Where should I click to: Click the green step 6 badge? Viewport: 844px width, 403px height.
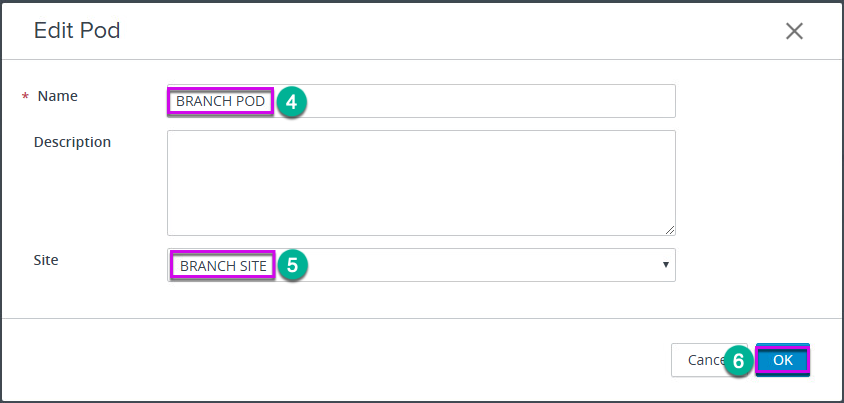[x=738, y=362]
